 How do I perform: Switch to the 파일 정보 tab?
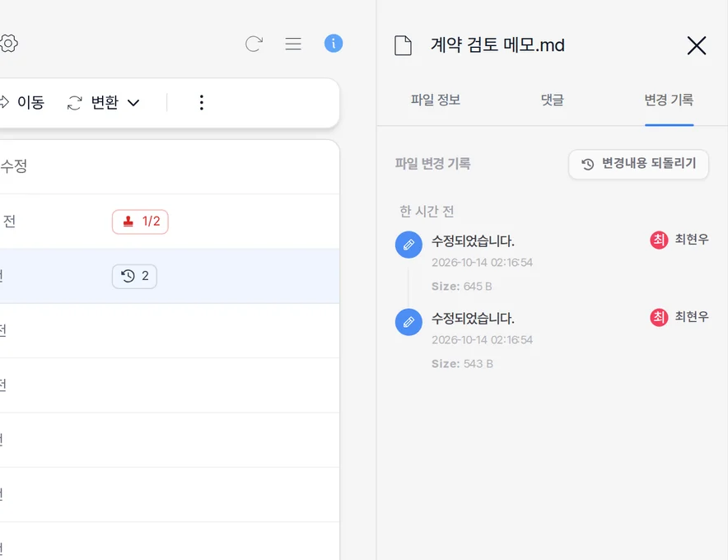[x=435, y=100]
